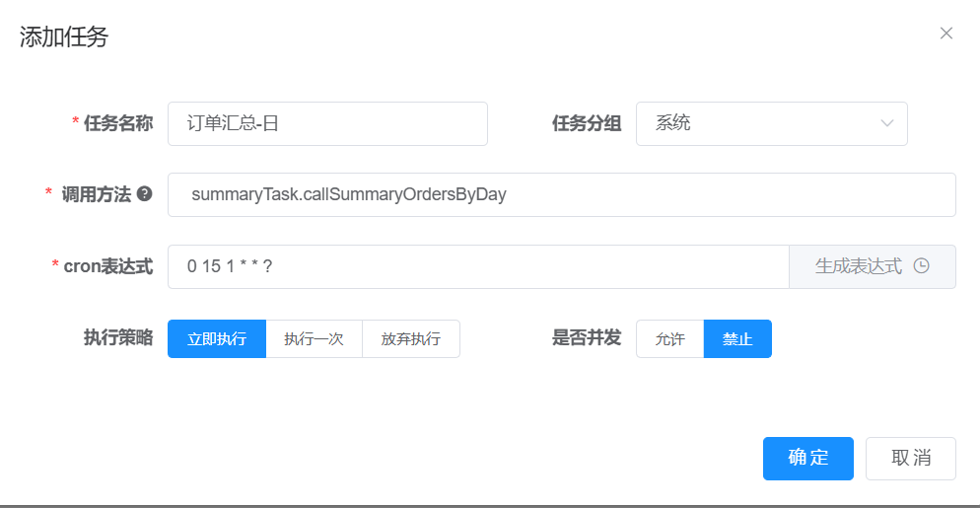Screen dimensions: 980x508
Task: Select 禁止 to disable concurrency
Action: (737, 339)
